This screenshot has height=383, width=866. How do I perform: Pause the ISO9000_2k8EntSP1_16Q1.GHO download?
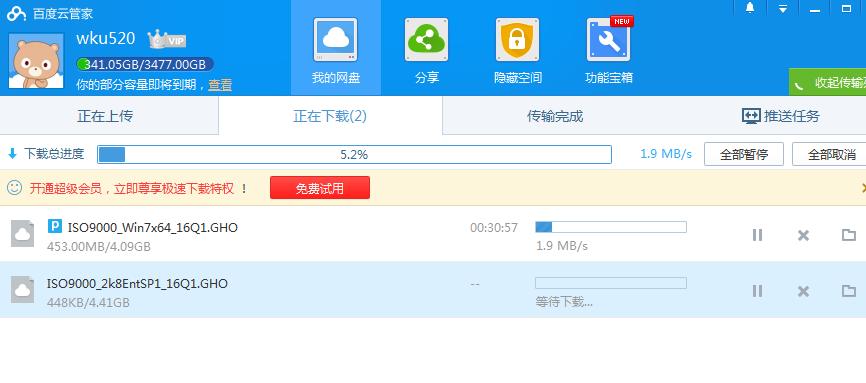[x=757, y=291]
